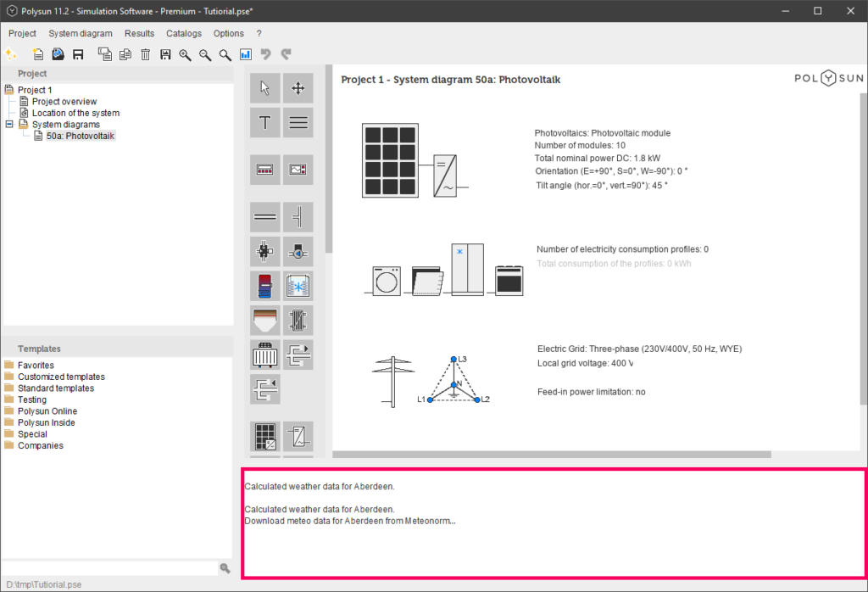Collapse the System diagrams tree node
The image size is (868, 592).
[9, 125]
